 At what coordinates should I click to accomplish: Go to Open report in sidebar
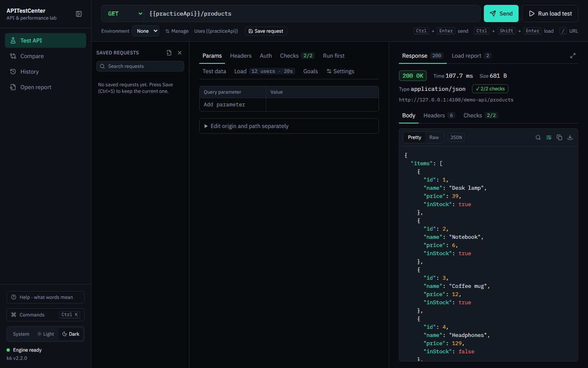coord(45,87)
